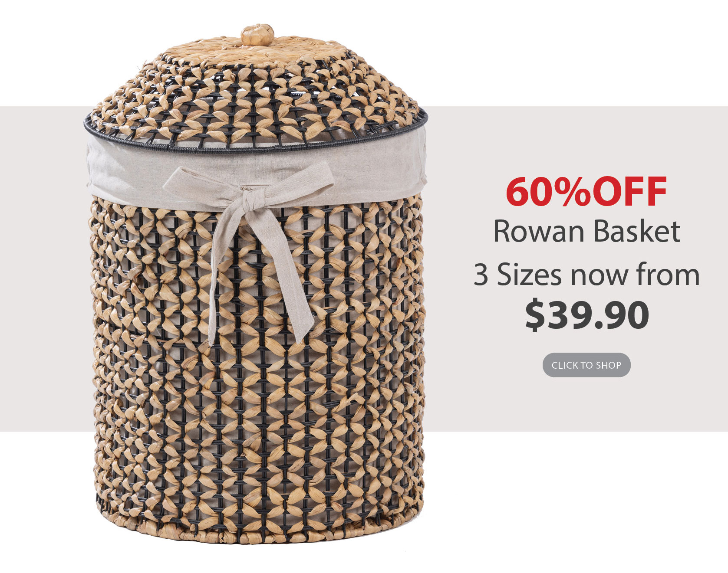Image resolution: width=728 pixels, height=573 pixels.
Task: Click the word 'Basket' in the product title
Action: (636, 232)
